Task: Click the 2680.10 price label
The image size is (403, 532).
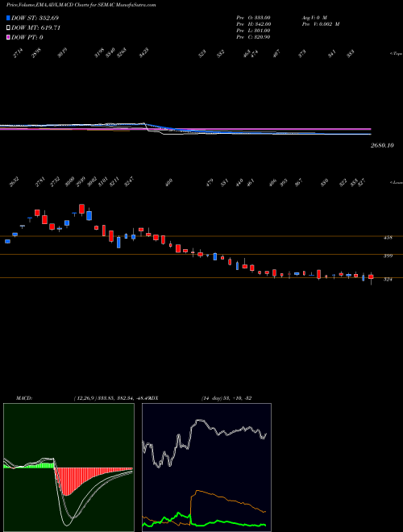Action: [x=382, y=145]
